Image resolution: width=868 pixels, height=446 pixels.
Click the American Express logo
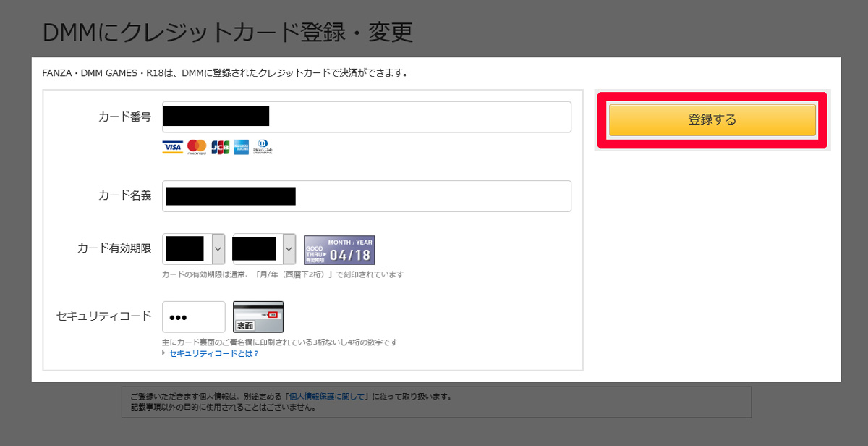[241, 147]
